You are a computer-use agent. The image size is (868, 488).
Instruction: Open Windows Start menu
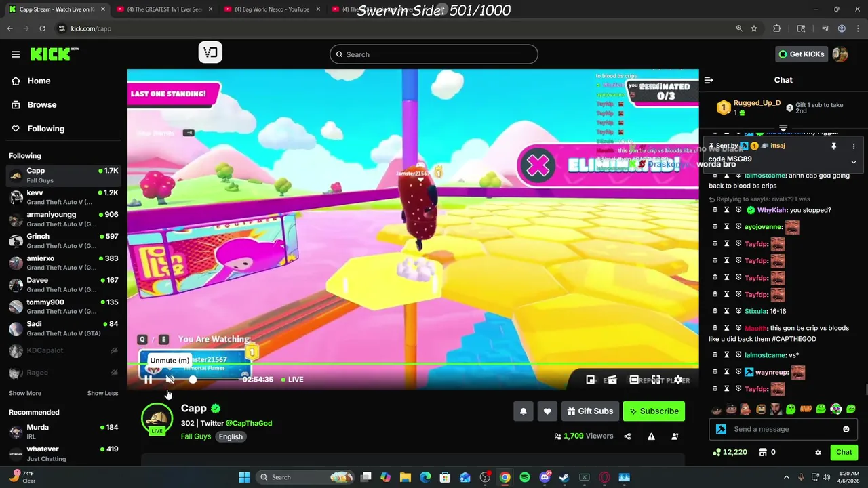[244, 477]
